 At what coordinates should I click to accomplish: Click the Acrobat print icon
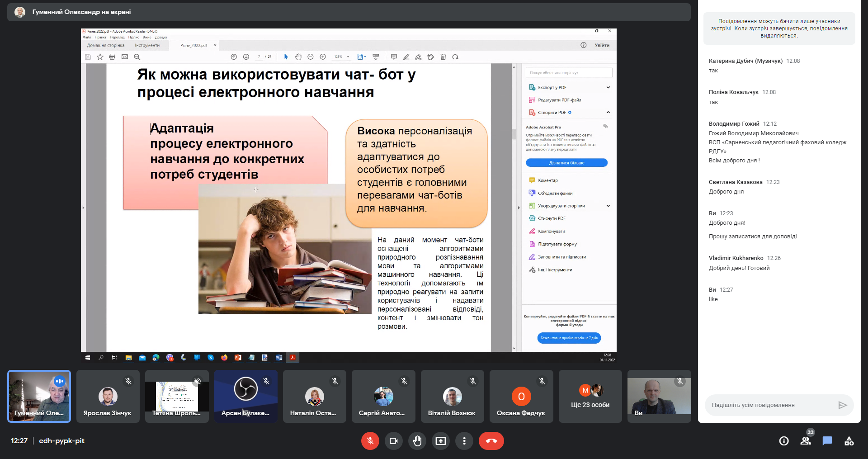(112, 57)
